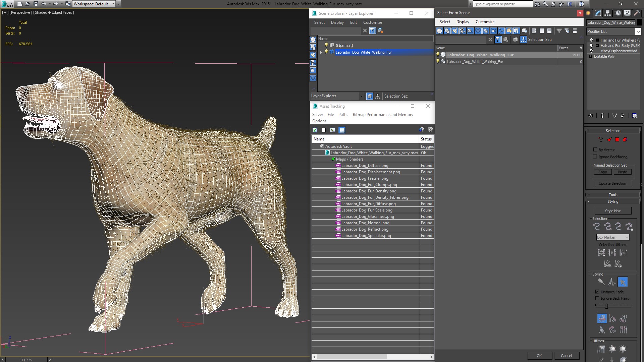Click the Copy named selection button
The height and width of the screenshot is (362, 644).
[x=603, y=172]
